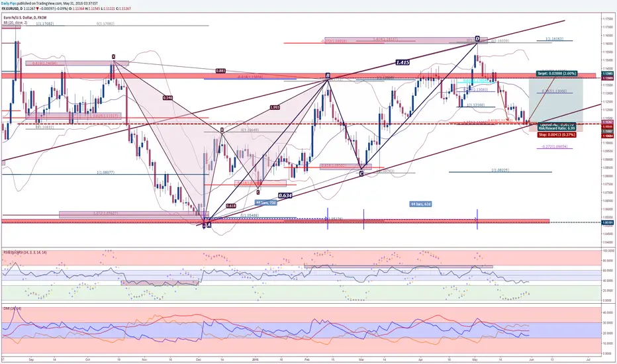Click the X point label of the pattern
Screen dimensions: 617x364
[113, 57]
